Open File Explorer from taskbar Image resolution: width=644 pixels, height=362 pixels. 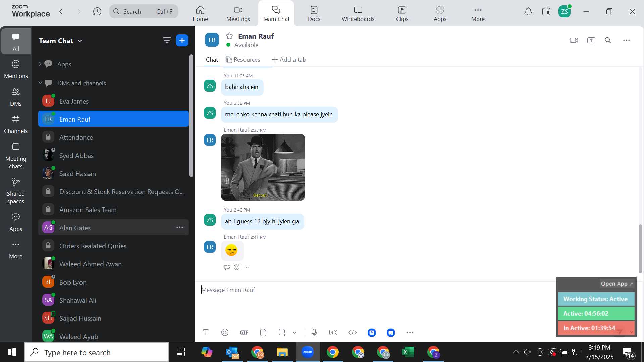282,352
